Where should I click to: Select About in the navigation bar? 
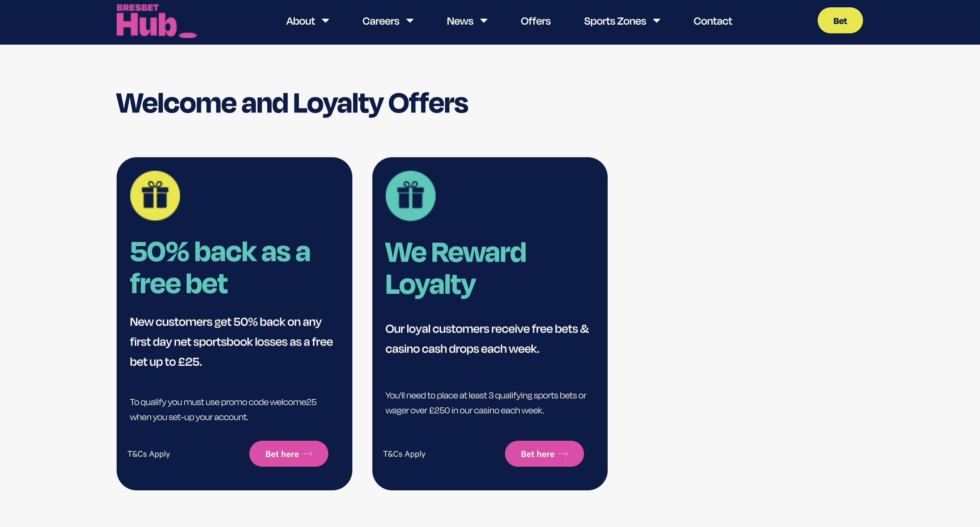[x=300, y=21]
